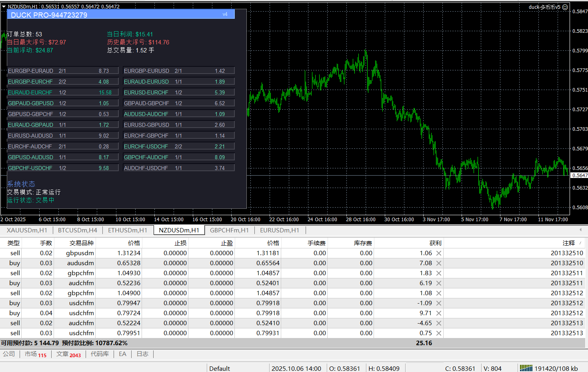Click the duck EA smiley face icon

[x=565, y=7]
